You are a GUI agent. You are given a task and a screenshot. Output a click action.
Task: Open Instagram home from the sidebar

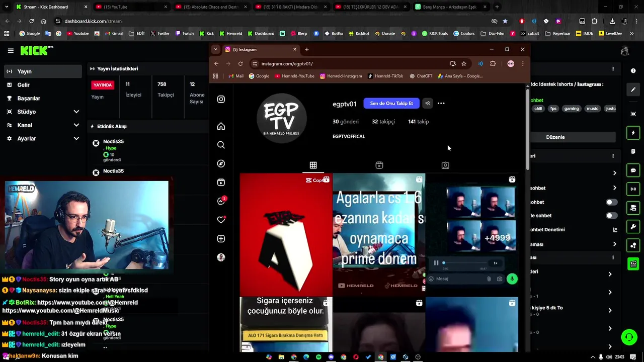click(x=221, y=126)
